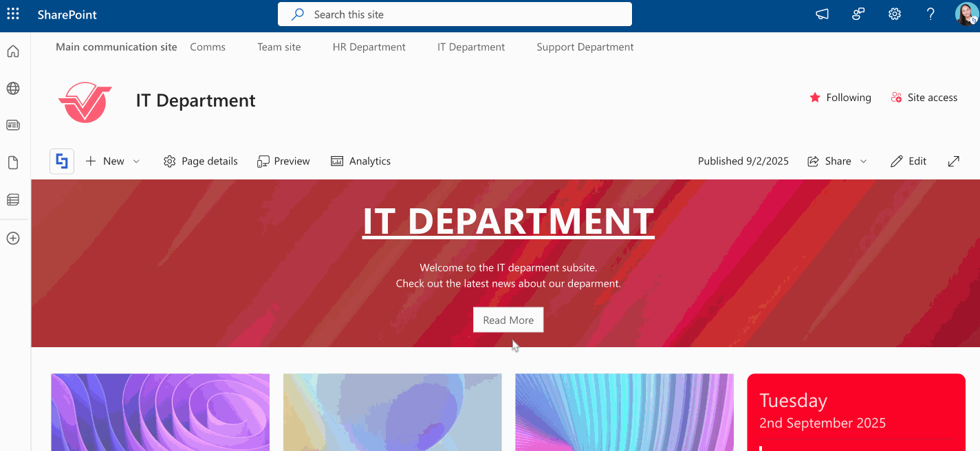Click the SharePoint home title link
980x451 pixels.
pos(67,14)
